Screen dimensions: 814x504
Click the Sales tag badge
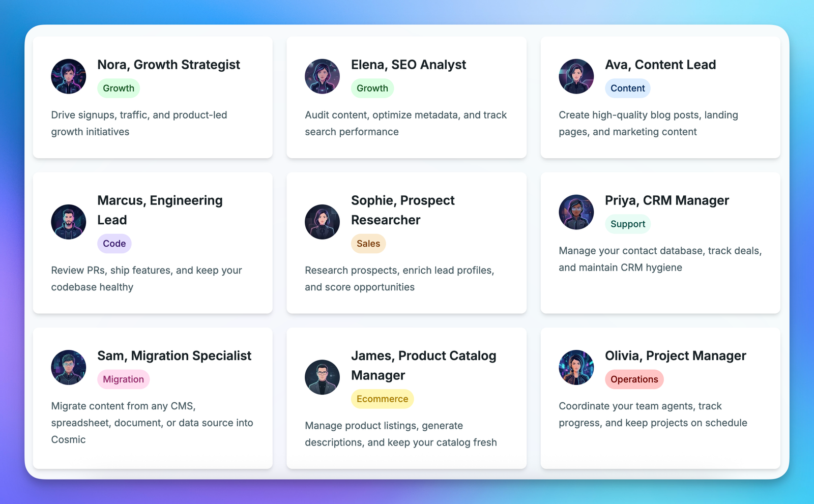[x=368, y=244]
